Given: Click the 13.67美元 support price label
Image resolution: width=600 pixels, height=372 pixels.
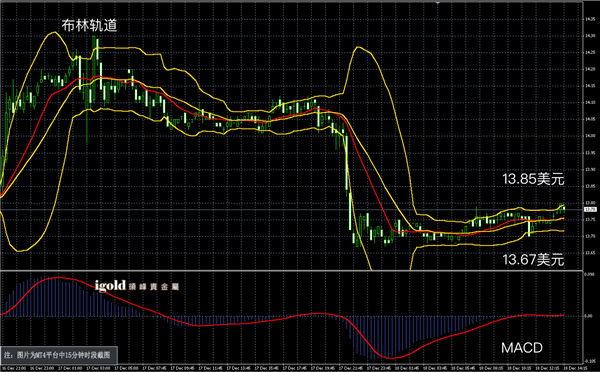Looking at the screenshot, I should point(533,259).
